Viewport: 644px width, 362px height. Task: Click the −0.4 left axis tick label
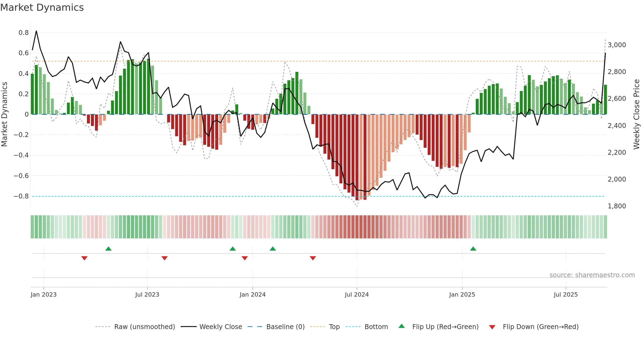[x=21, y=155]
